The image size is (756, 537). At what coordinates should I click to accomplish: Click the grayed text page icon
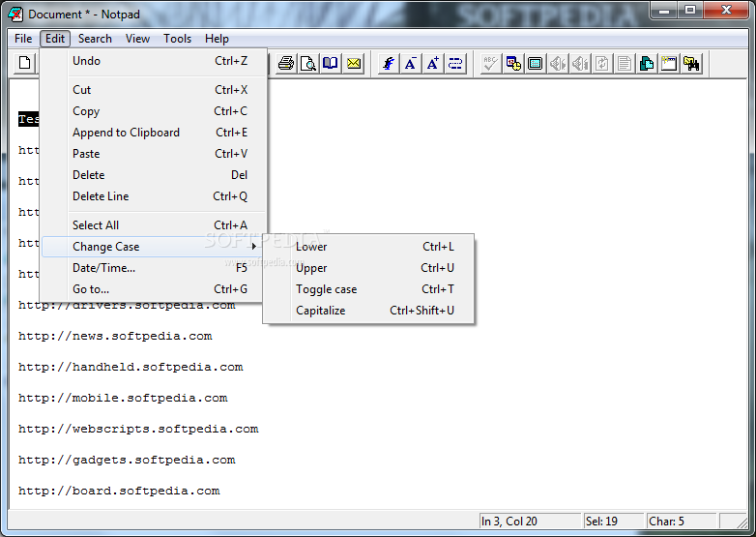[x=624, y=63]
